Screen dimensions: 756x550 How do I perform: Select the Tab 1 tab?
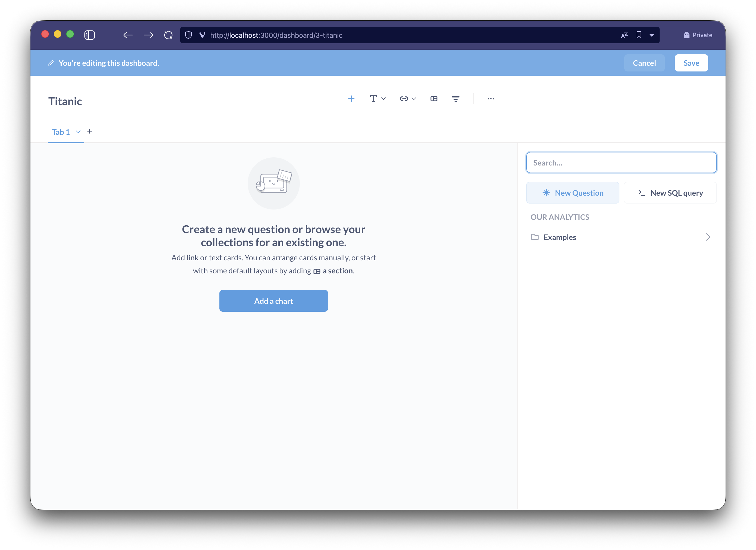[61, 132]
